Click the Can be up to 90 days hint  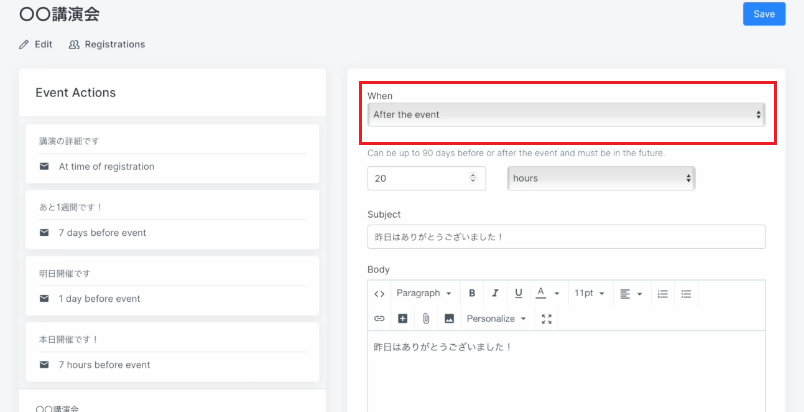click(x=516, y=153)
